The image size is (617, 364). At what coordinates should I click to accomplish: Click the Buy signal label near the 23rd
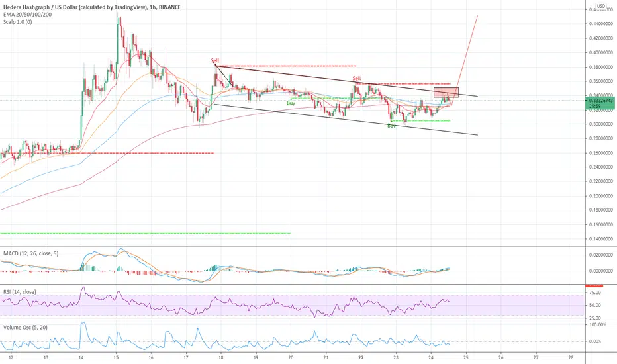coord(391,126)
